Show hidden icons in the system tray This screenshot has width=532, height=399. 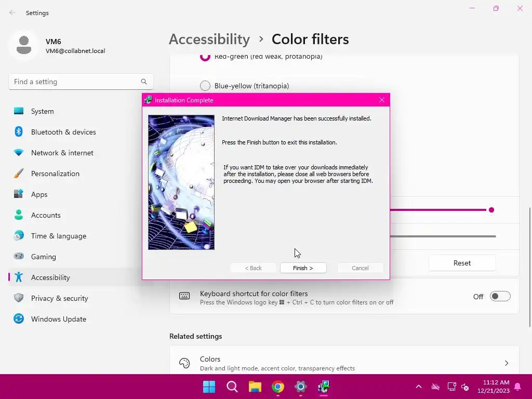click(x=419, y=387)
